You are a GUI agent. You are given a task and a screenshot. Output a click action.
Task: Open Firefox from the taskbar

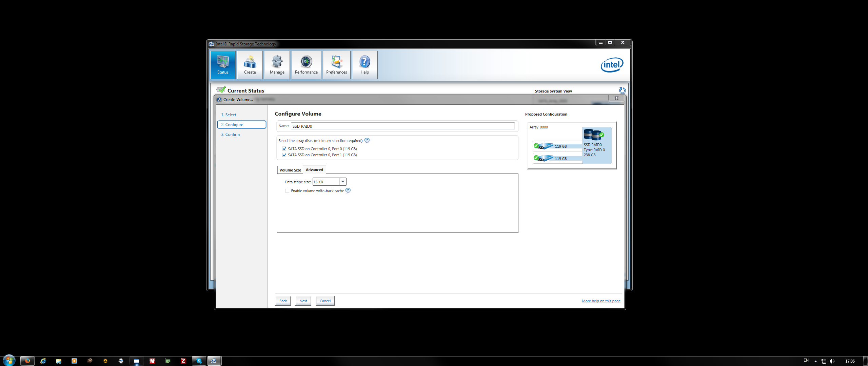(27, 361)
